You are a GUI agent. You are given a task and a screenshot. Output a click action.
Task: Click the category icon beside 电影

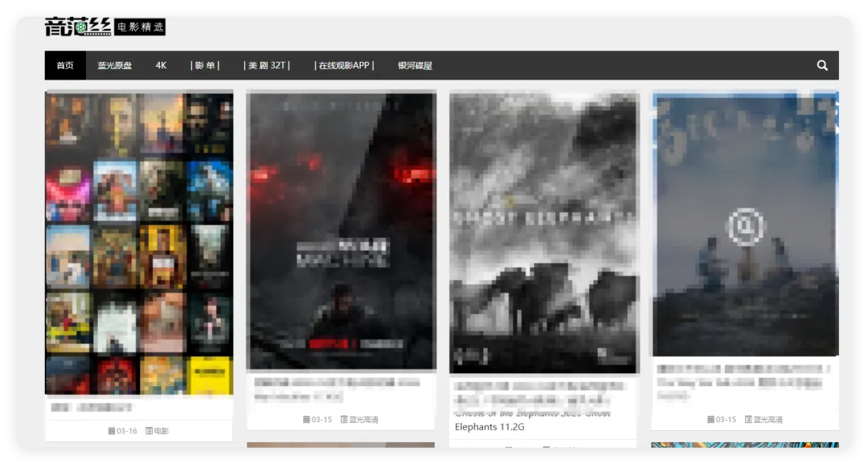pyautogui.click(x=149, y=431)
